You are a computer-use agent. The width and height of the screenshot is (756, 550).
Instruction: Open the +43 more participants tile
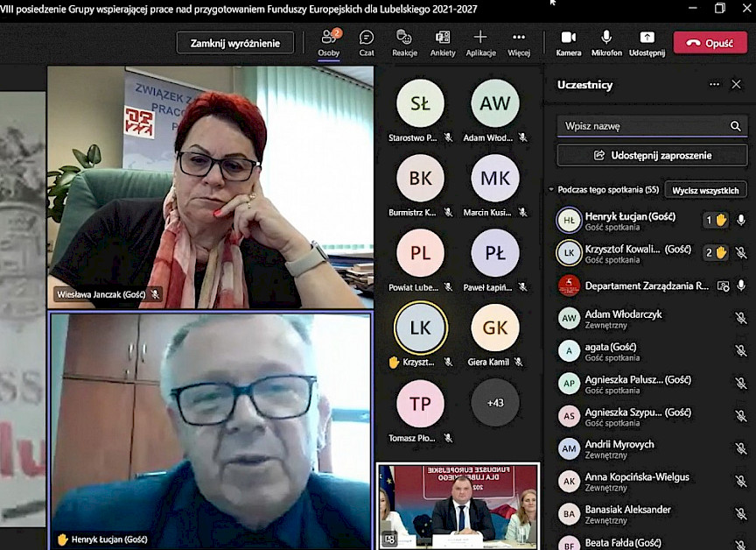click(495, 403)
